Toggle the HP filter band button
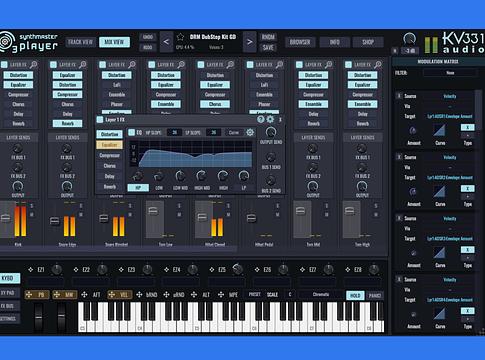Image resolution: width=485 pixels, height=360 pixels. coord(138,188)
